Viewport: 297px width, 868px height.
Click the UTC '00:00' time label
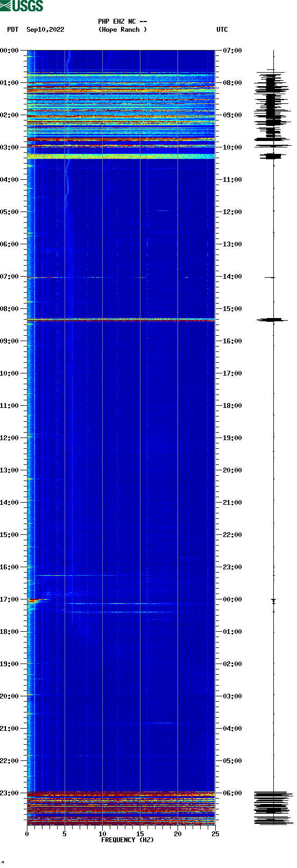tap(232, 599)
